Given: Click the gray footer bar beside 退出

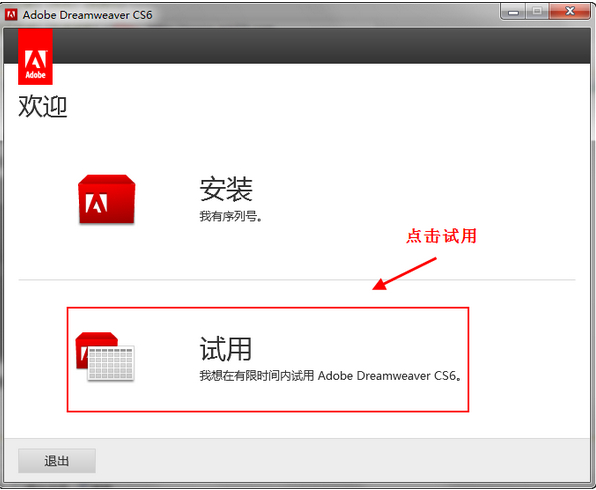Looking at the screenshot, I should [342, 461].
